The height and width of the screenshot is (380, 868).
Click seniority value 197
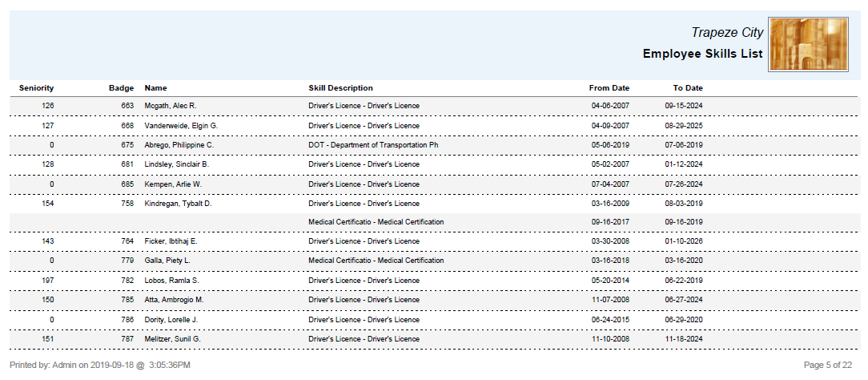(x=47, y=281)
